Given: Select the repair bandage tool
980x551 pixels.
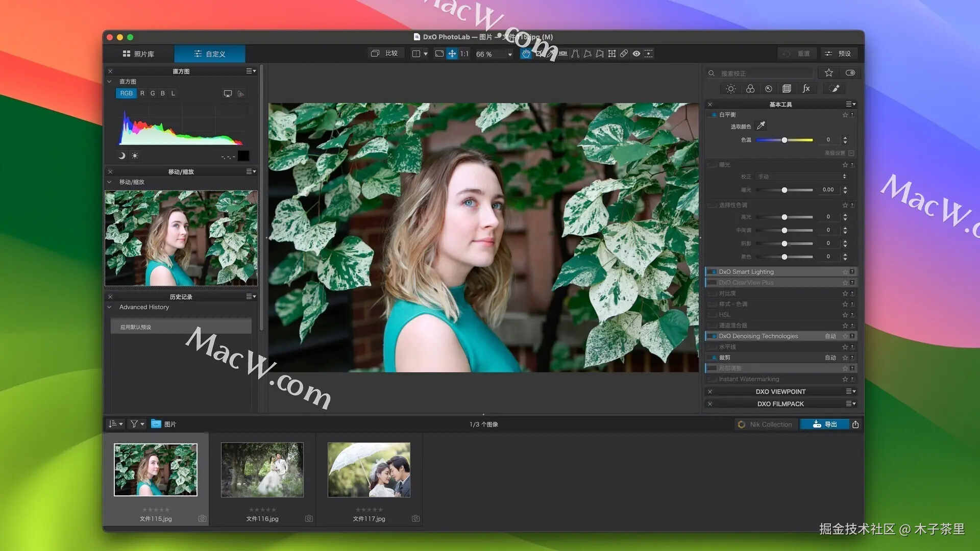Looking at the screenshot, I should (624, 54).
